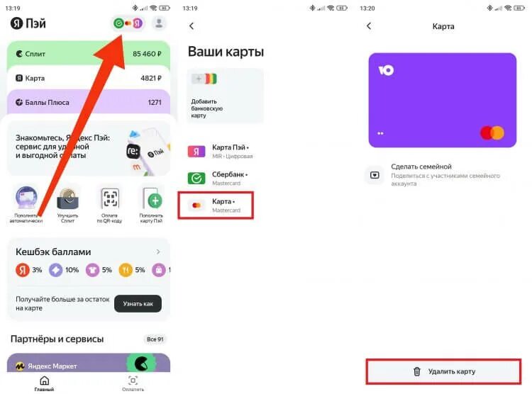Open 'Все 91' partners link
Viewport: 532px width, 394px height.
155,339
